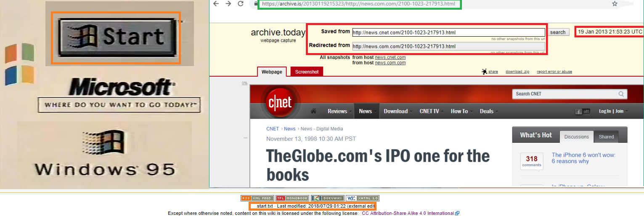
Task: Select the Shared tab in What's Hot
Action: [x=606, y=136]
